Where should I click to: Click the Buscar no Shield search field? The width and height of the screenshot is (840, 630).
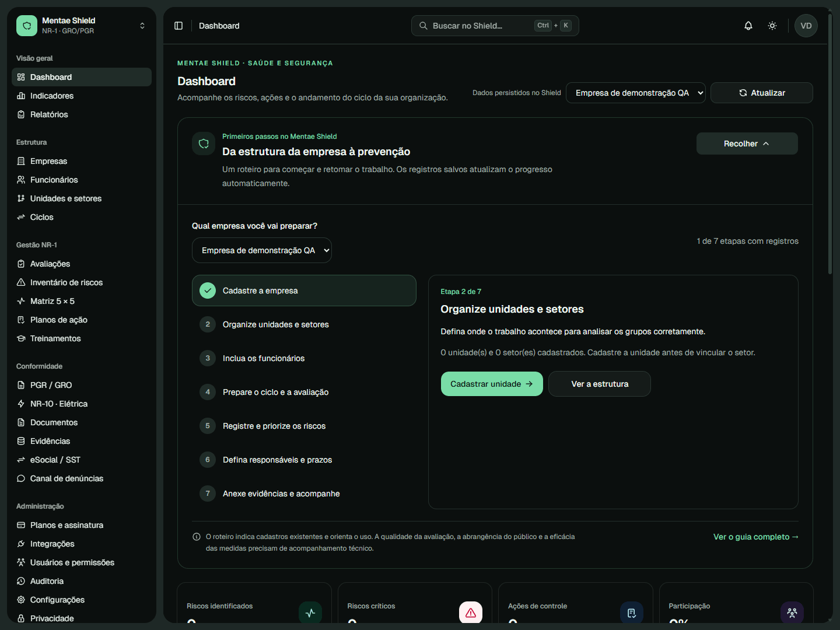(495, 26)
